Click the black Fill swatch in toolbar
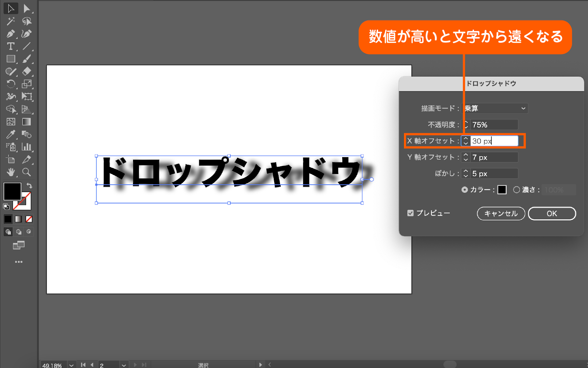Viewport: 588px width, 368px height. pos(12,191)
